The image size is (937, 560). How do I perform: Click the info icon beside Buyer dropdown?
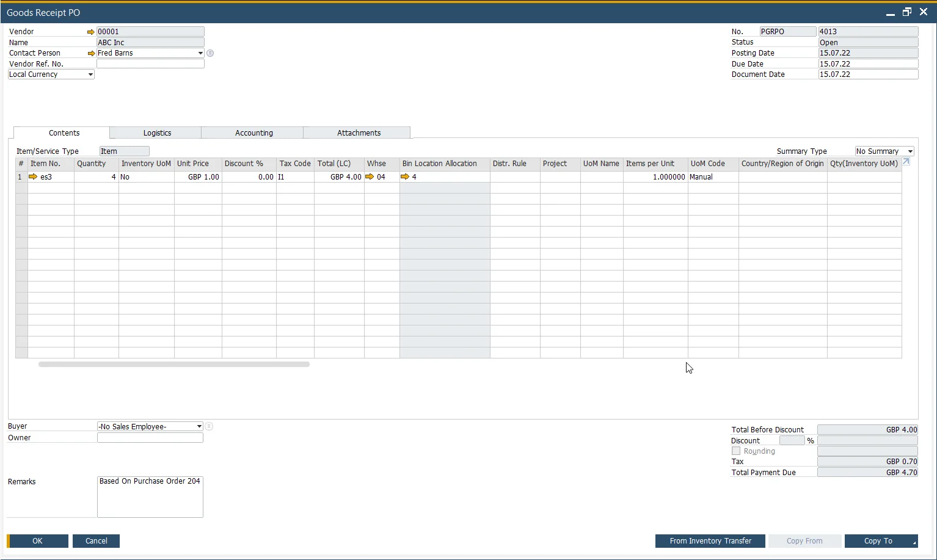pyautogui.click(x=209, y=426)
